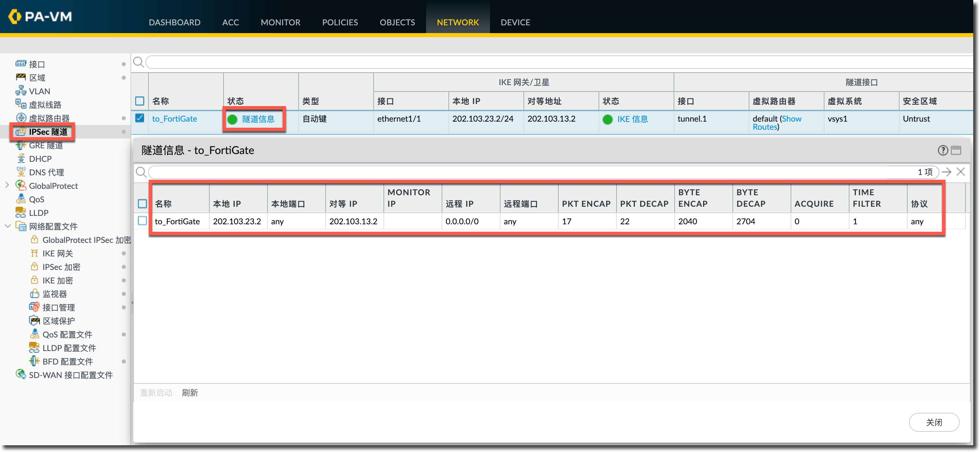
Task: Click the green tunnel status indicator
Action: coord(232,119)
